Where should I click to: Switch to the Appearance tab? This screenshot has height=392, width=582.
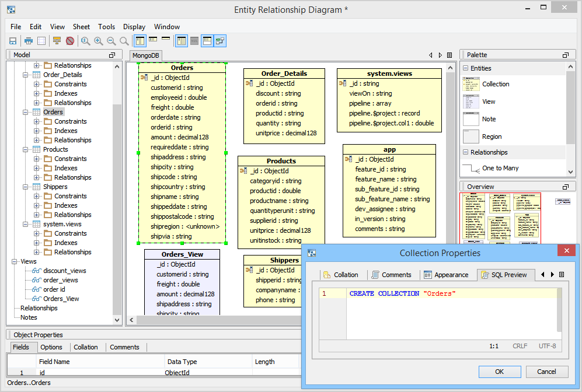[445, 275]
